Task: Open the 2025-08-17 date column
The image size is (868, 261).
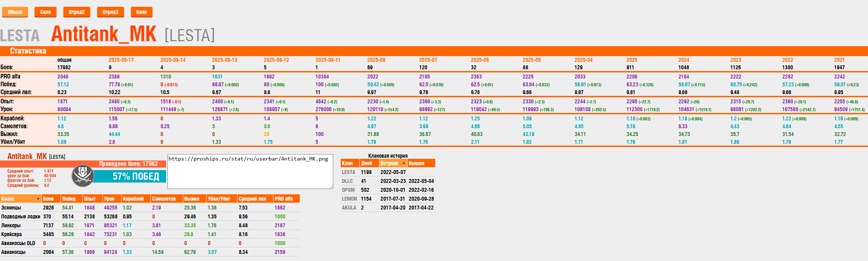Action: [x=121, y=60]
